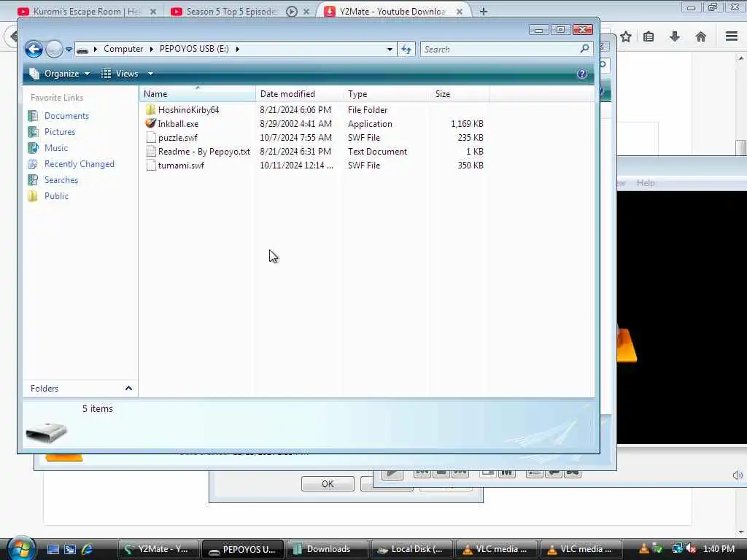Open Help menu in VLC window

tap(646, 183)
